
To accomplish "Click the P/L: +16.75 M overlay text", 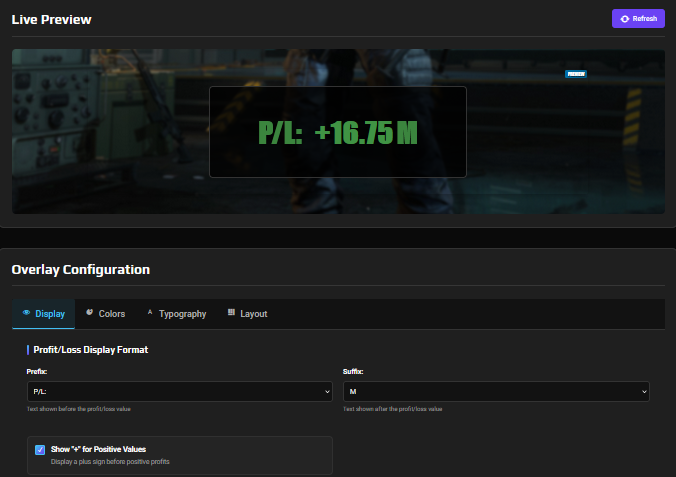I will click(x=337, y=133).
